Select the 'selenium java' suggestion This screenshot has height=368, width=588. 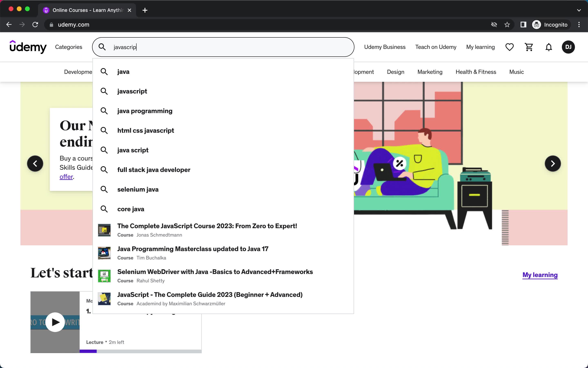click(223, 189)
